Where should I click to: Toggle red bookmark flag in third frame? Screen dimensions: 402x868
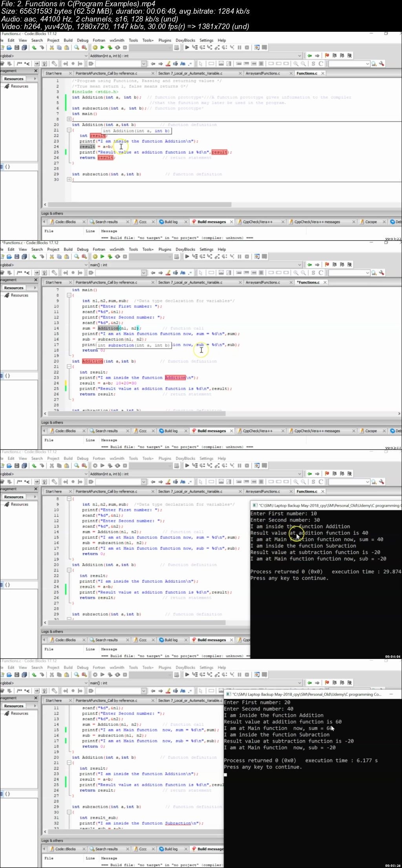tap(327, 474)
